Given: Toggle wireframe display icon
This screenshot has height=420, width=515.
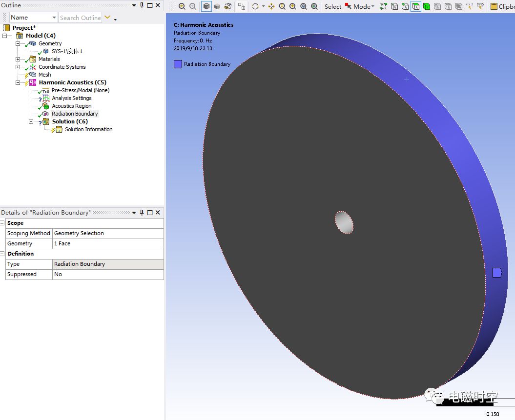Looking at the screenshot, I should 228,6.
